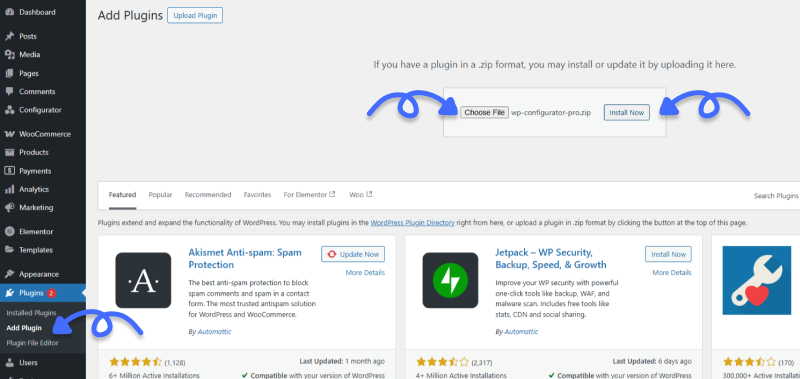
Task: Open the For Elementor tab
Action: [309, 195]
